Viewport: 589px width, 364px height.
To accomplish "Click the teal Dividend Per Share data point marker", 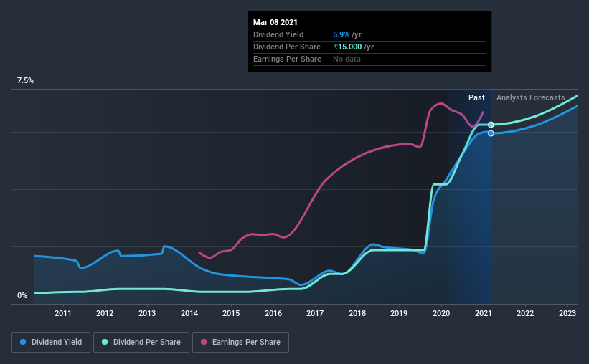I will coord(491,125).
